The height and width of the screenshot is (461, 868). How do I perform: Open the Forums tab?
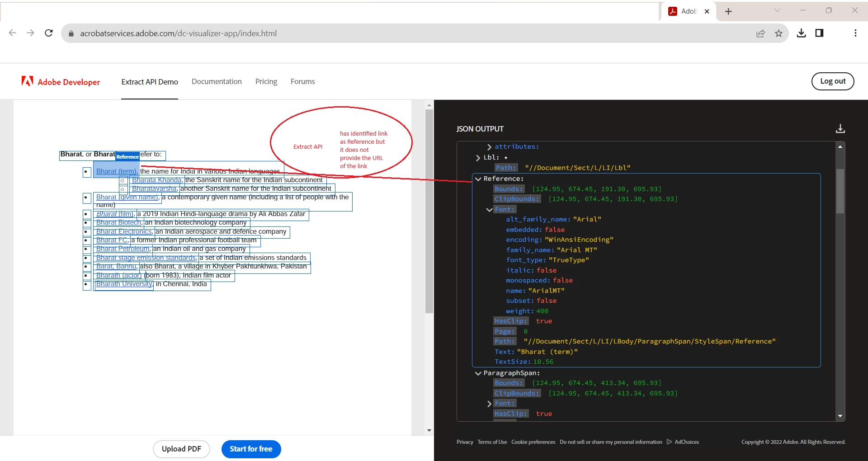click(302, 82)
